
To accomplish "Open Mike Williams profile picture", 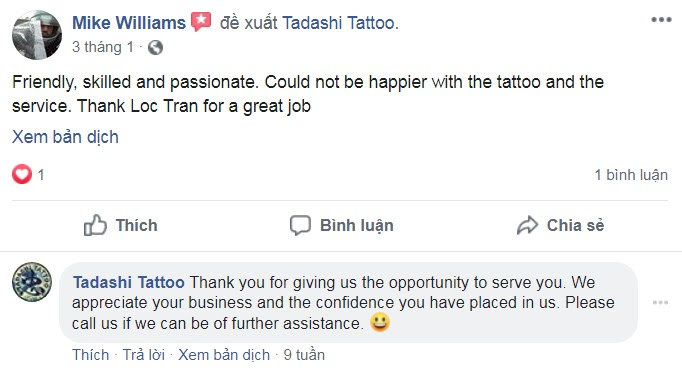I will point(37,35).
